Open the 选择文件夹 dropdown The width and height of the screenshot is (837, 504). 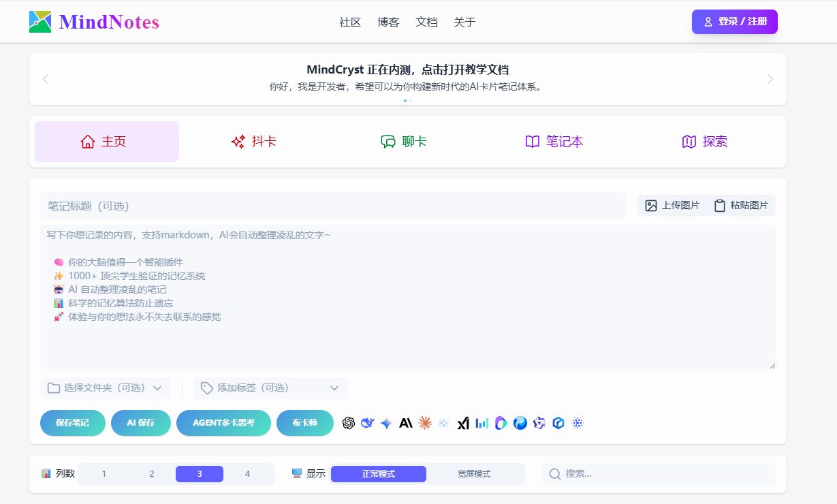[x=106, y=388]
